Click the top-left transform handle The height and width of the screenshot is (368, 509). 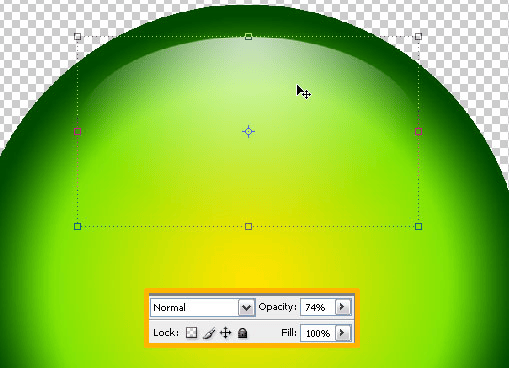(77, 36)
